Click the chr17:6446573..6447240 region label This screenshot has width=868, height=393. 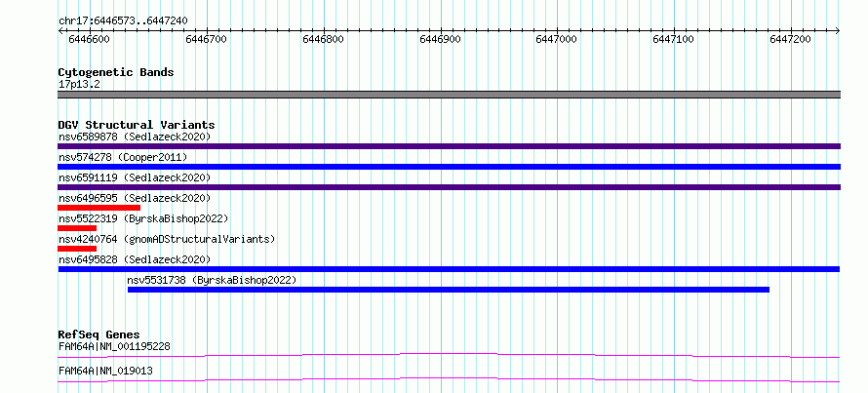click(x=123, y=20)
